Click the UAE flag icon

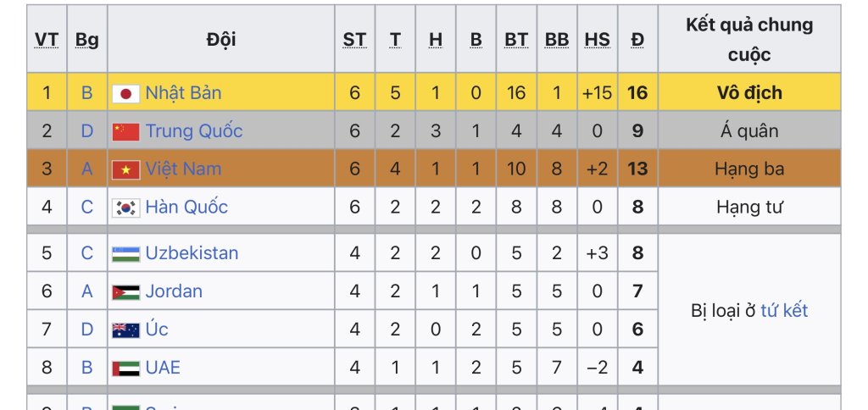tap(126, 368)
